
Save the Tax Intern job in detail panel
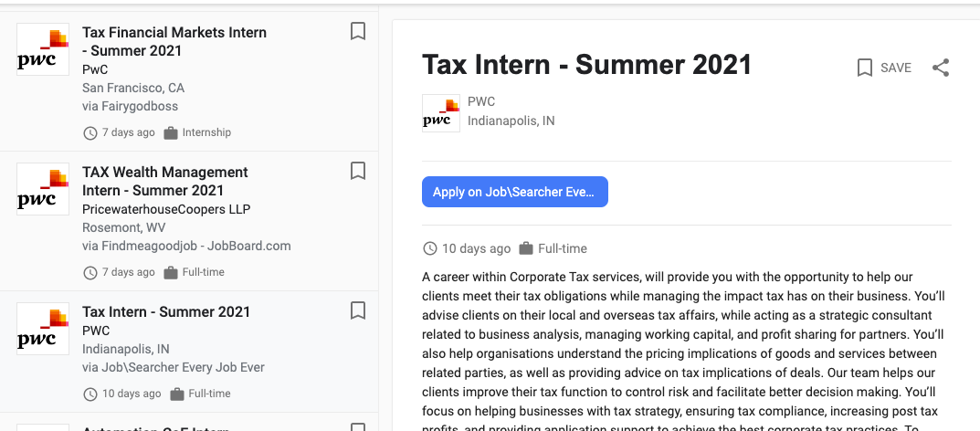point(884,68)
